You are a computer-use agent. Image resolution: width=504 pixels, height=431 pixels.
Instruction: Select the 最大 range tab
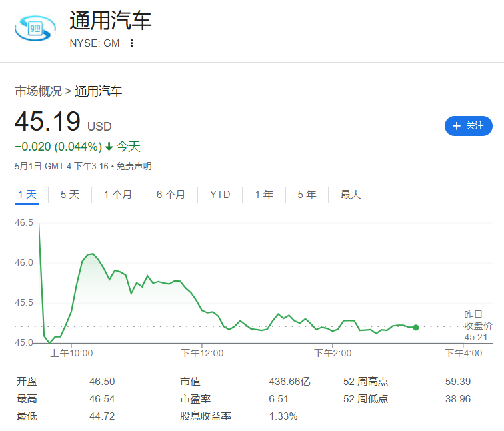pos(351,195)
